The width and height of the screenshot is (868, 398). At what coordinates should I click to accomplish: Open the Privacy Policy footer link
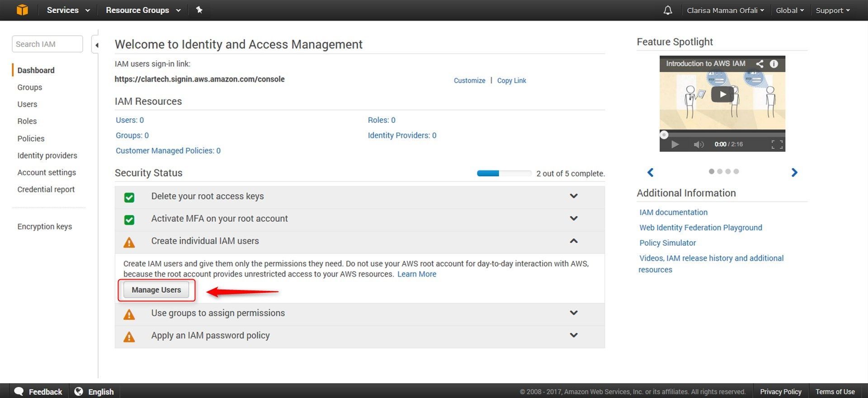[780, 392]
